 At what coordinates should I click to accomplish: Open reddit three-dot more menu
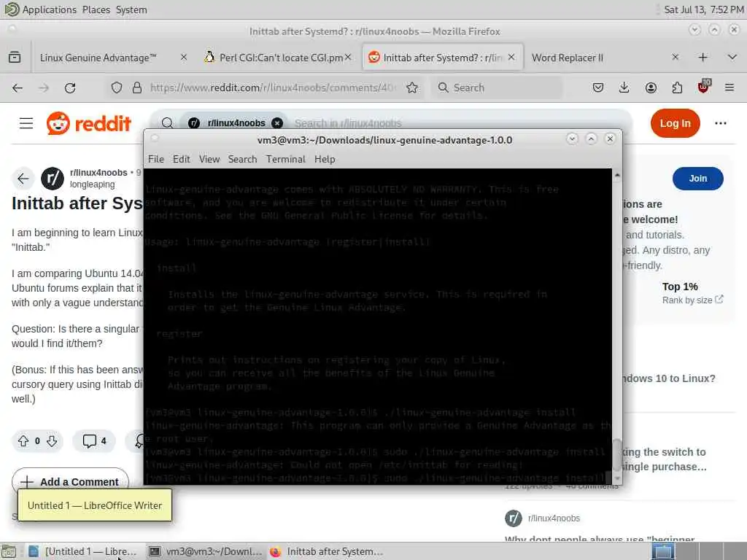tap(720, 123)
